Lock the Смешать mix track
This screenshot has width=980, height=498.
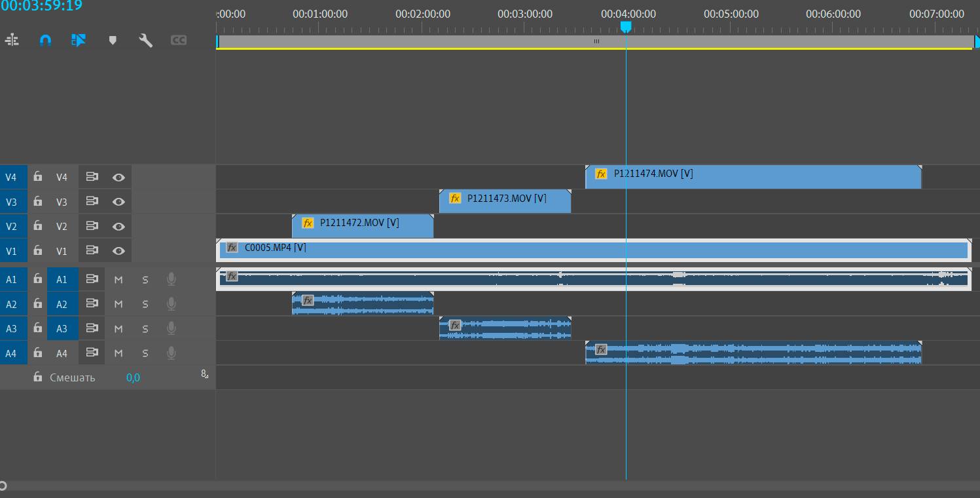pos(38,377)
